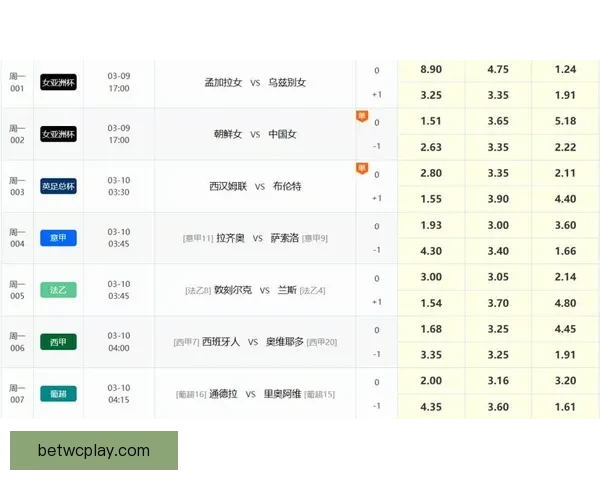The image size is (600, 480).
Task: Select the 葡超 league badge
Action: (59, 394)
